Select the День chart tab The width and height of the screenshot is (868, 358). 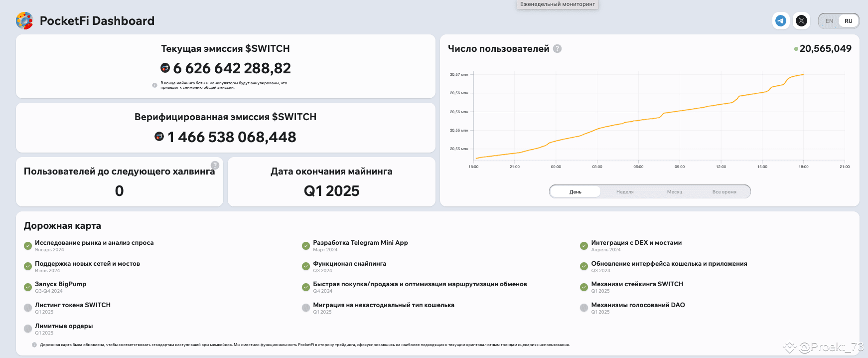(576, 192)
